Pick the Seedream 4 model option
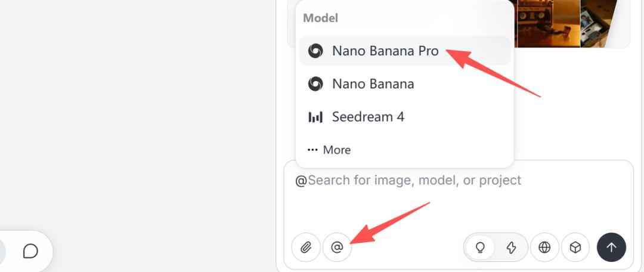The height and width of the screenshot is (272, 644). [368, 117]
